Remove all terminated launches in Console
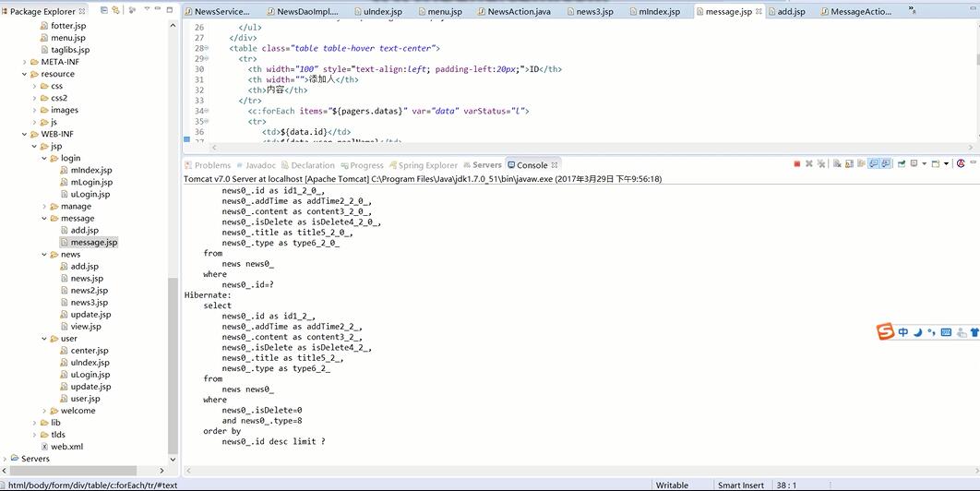 (820, 164)
